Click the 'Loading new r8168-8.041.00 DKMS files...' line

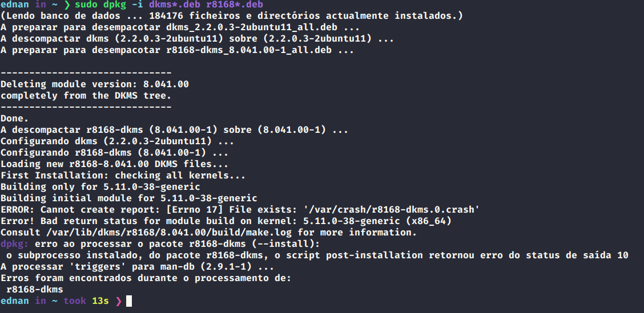click(x=115, y=164)
